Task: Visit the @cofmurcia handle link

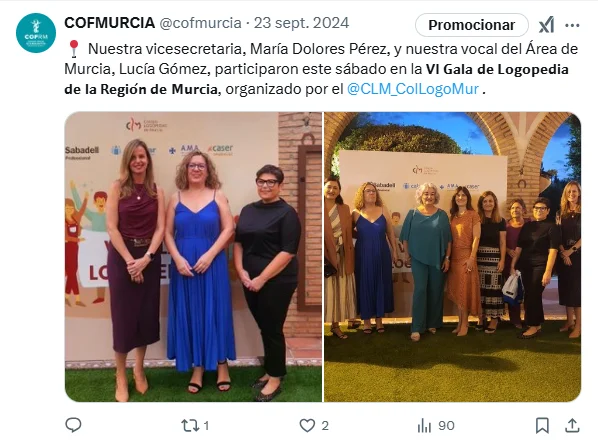Action: (x=200, y=23)
